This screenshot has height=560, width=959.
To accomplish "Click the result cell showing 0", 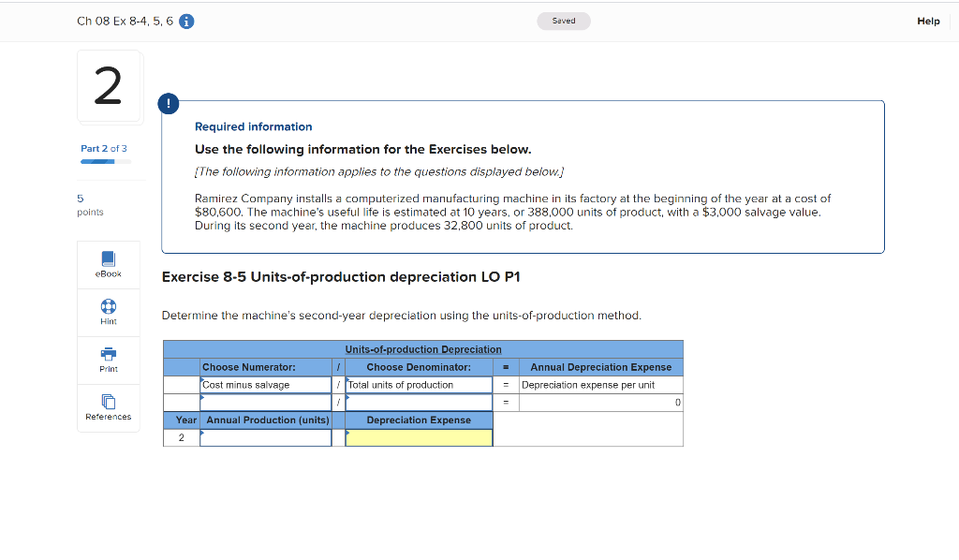I will pyautogui.click(x=600, y=403).
